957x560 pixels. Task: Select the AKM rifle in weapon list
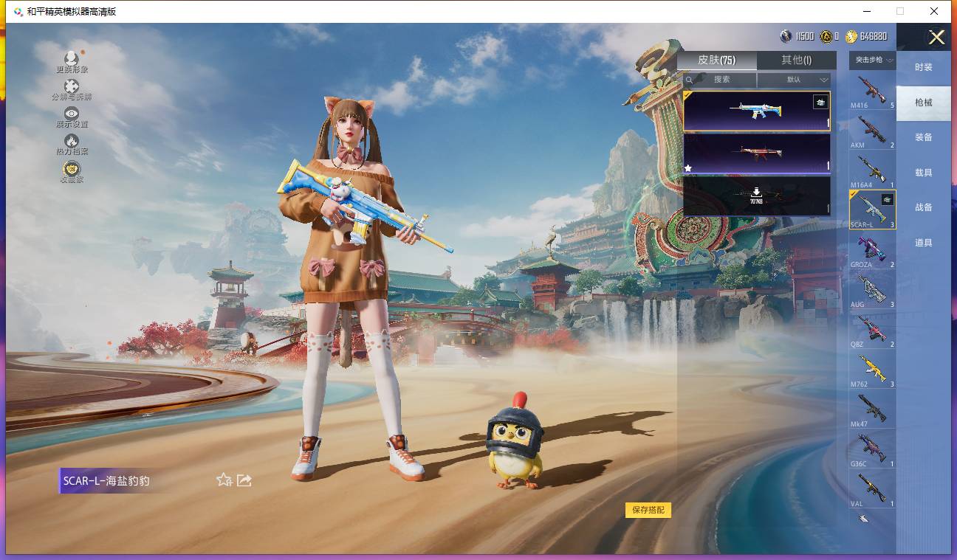[872, 130]
